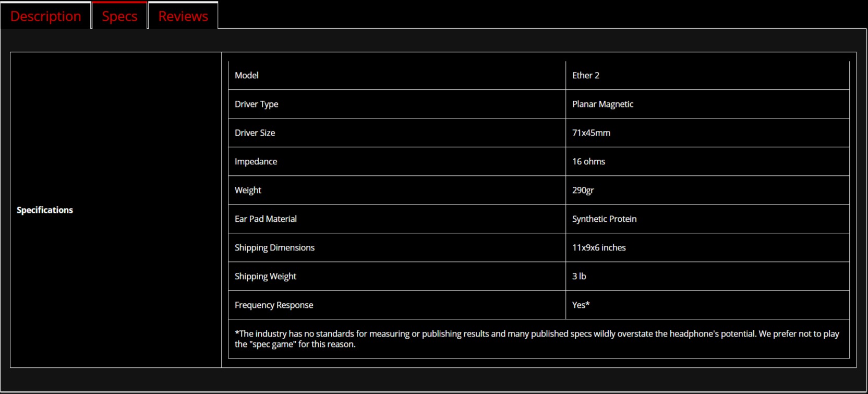Viewport: 868px width, 394px height.
Task: Click the Weight row label
Action: tap(248, 190)
